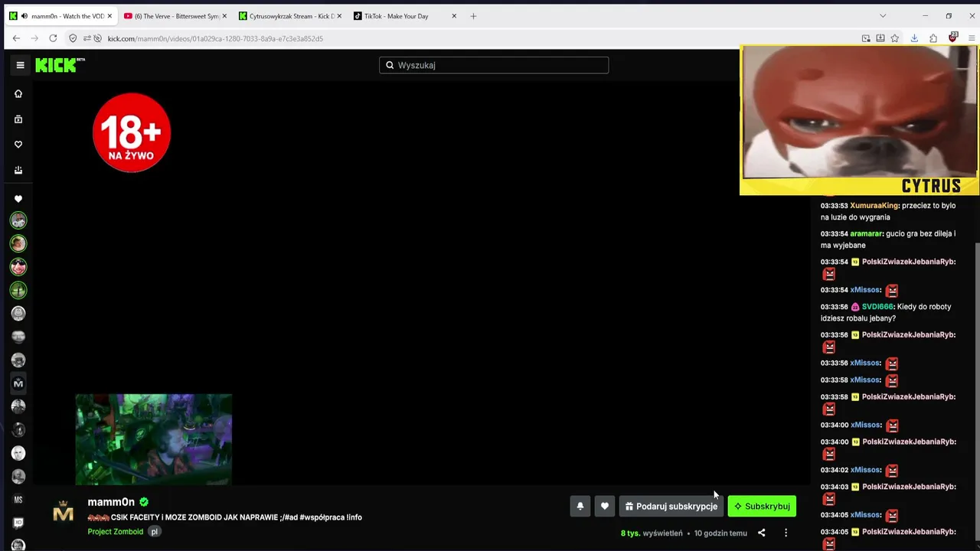
Task: Open the uBlock Origin extension icon
Action: pos(953,37)
